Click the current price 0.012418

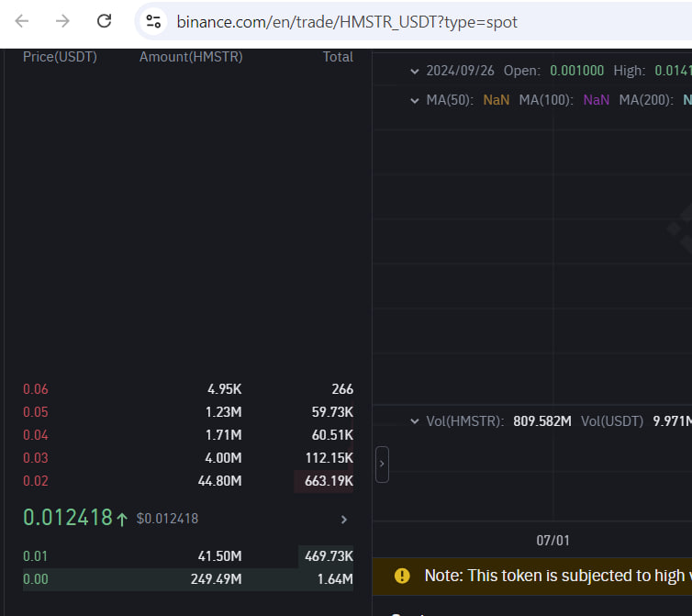[68, 518]
